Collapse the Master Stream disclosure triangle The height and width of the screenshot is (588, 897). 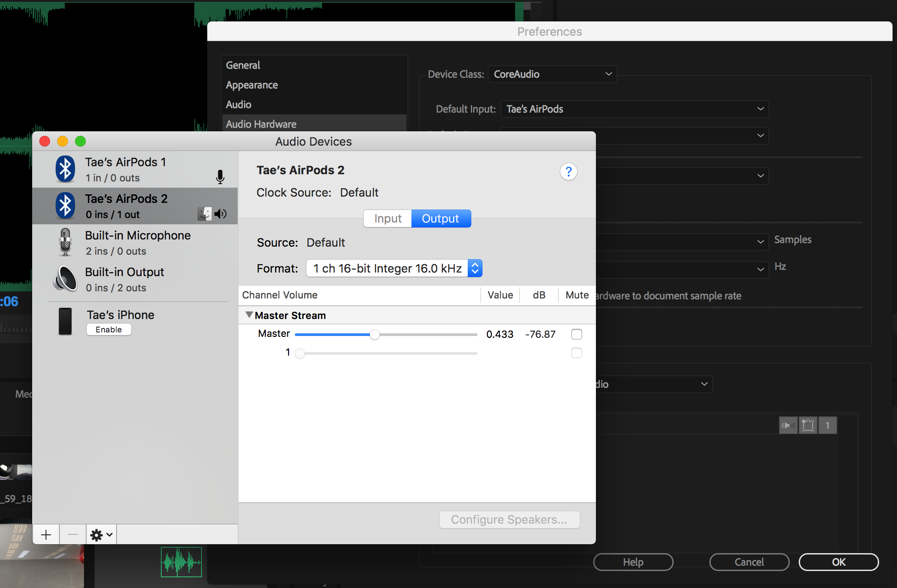click(x=249, y=315)
